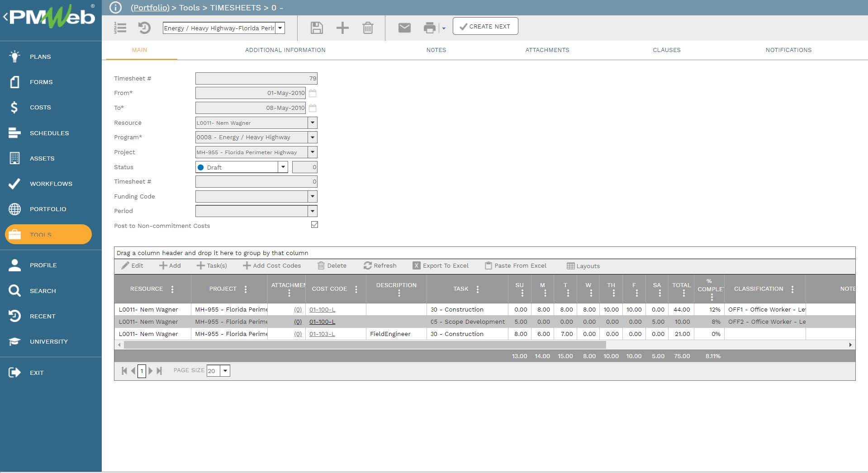Open Resource column options menu
Viewport: 868px width, 473px height.
pos(172,289)
